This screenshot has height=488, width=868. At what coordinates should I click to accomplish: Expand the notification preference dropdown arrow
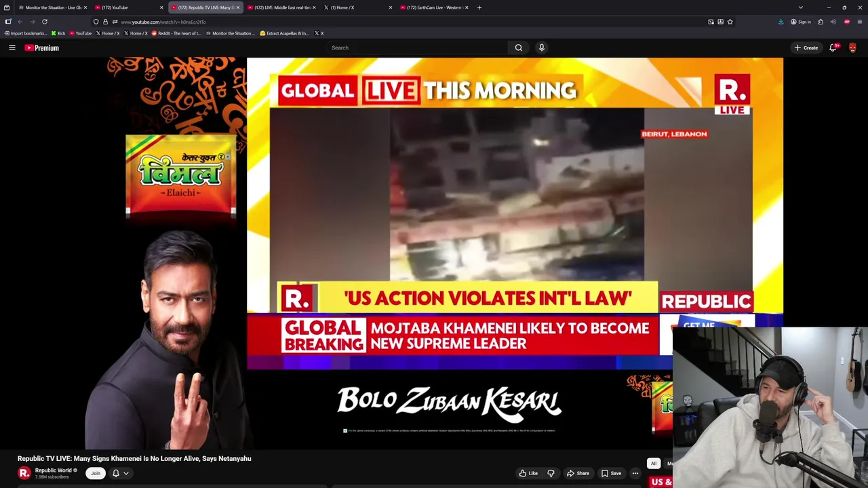pos(125,473)
